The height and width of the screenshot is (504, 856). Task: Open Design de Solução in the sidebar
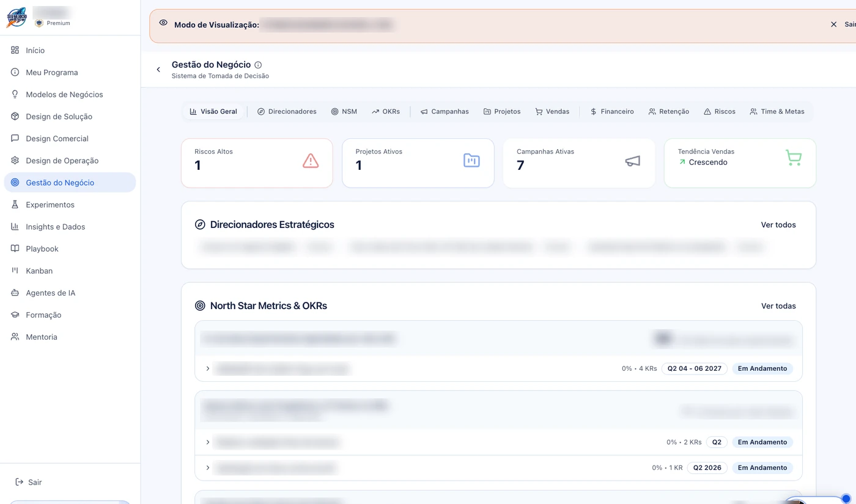pyautogui.click(x=70, y=116)
